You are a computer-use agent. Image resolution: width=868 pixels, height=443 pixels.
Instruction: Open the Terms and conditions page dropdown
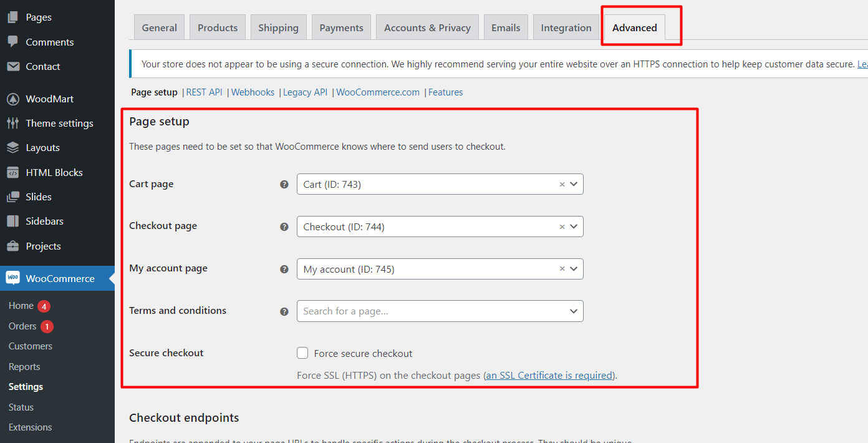tap(440, 311)
